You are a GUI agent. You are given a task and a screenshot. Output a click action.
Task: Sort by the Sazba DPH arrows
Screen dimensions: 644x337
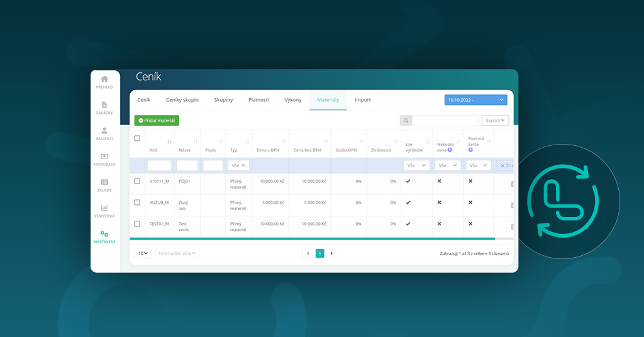point(362,141)
